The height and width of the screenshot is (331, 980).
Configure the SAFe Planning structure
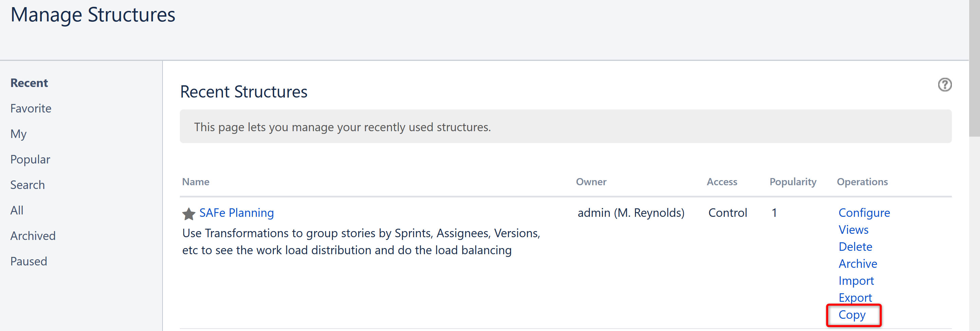tap(864, 212)
